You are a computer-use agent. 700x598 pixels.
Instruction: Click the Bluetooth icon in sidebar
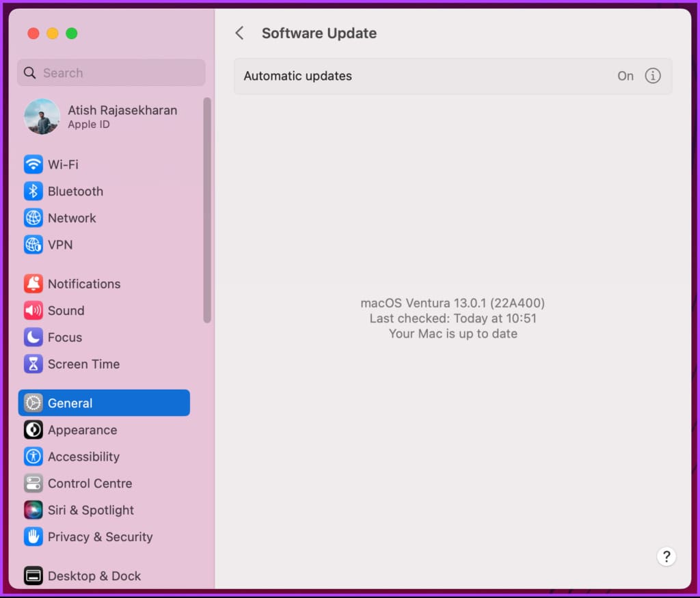pyautogui.click(x=33, y=191)
